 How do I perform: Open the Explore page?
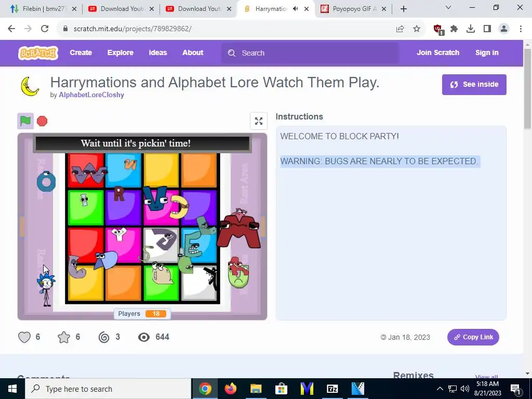coord(121,52)
